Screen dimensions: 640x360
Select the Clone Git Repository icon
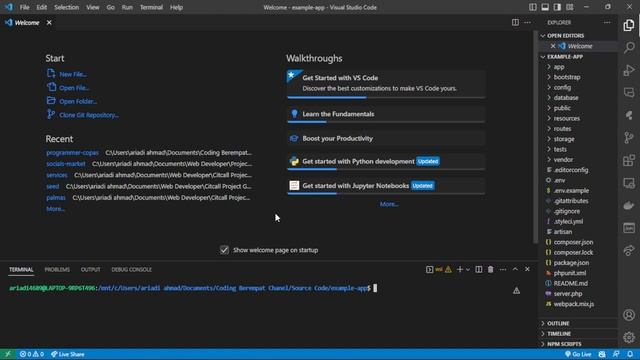(51, 114)
